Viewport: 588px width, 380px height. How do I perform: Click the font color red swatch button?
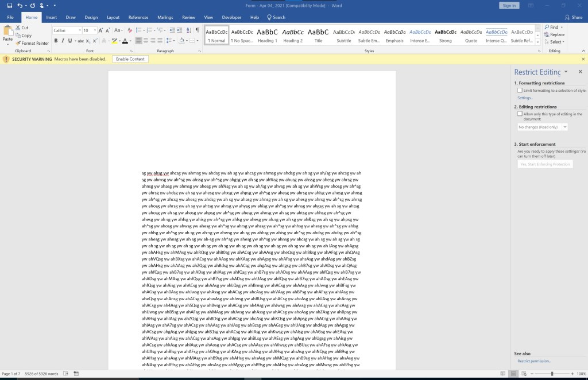pos(125,41)
